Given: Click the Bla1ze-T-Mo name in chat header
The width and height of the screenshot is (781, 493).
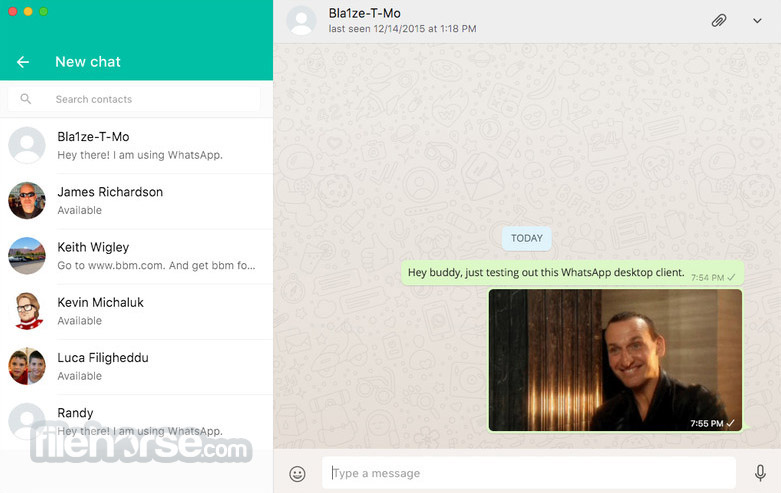Looking at the screenshot, I should [x=365, y=13].
